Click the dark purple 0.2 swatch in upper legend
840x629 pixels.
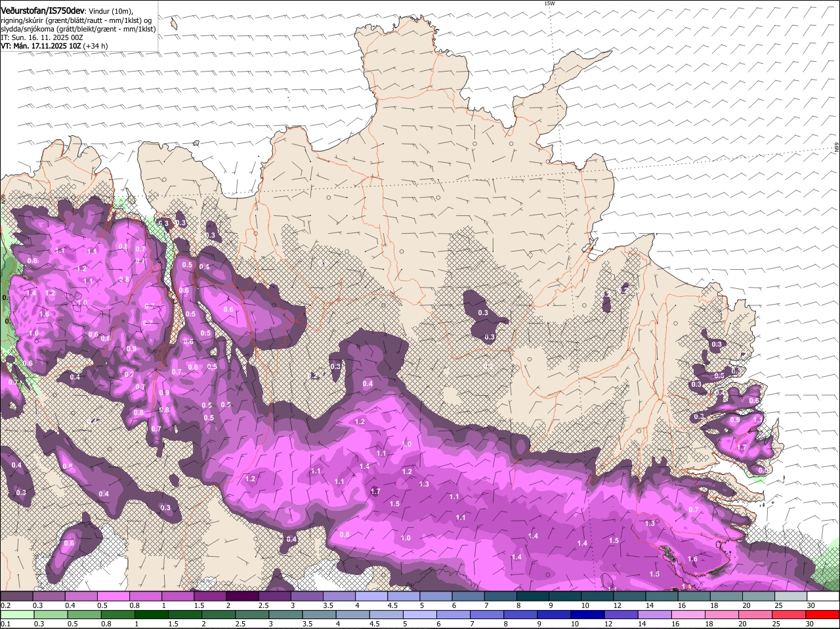pyautogui.click(x=16, y=596)
